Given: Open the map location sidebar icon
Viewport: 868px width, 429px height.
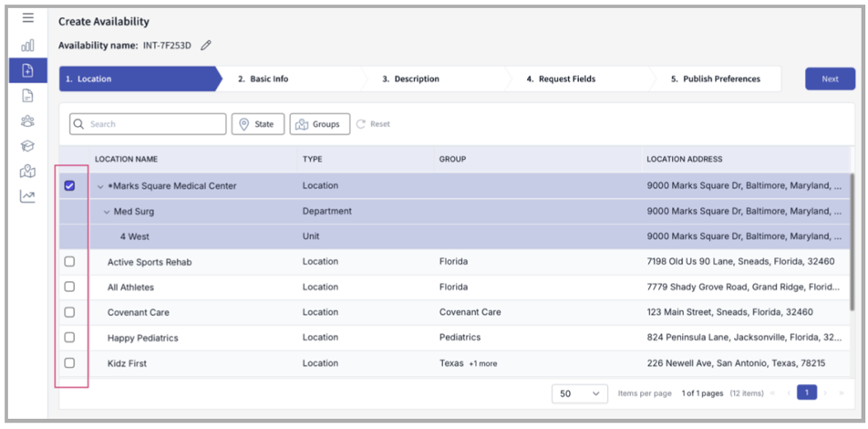Looking at the screenshot, I should click(27, 171).
